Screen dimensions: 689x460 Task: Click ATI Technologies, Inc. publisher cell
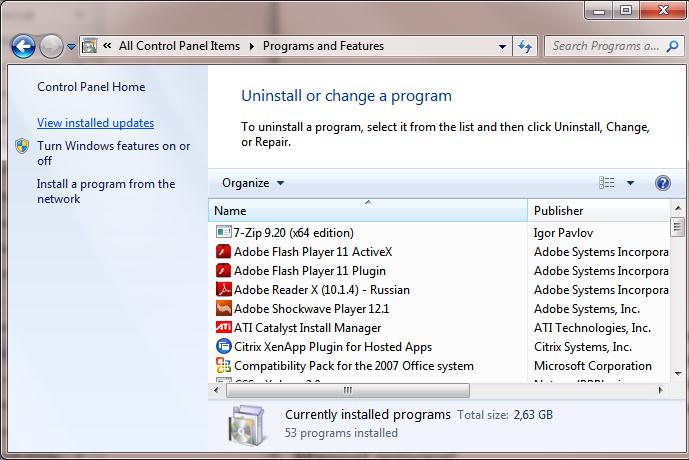tap(592, 328)
